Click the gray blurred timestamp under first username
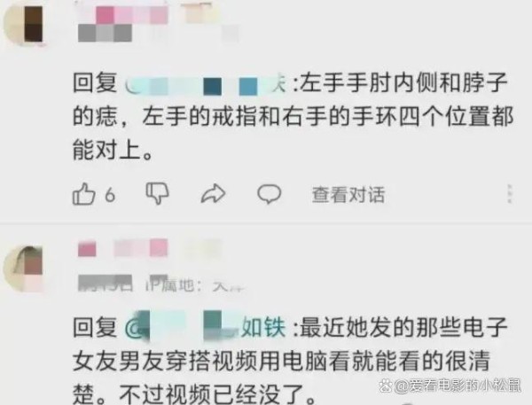The height and width of the screenshot is (405, 532). [x=105, y=34]
